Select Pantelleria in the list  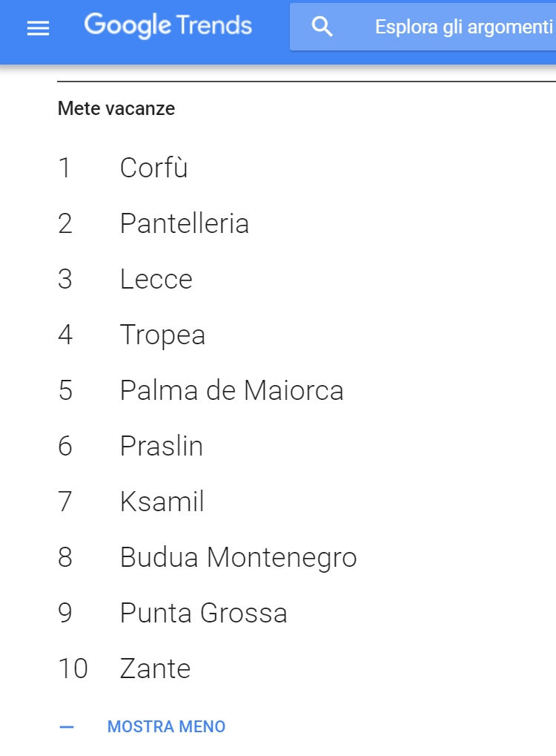pyautogui.click(x=185, y=224)
